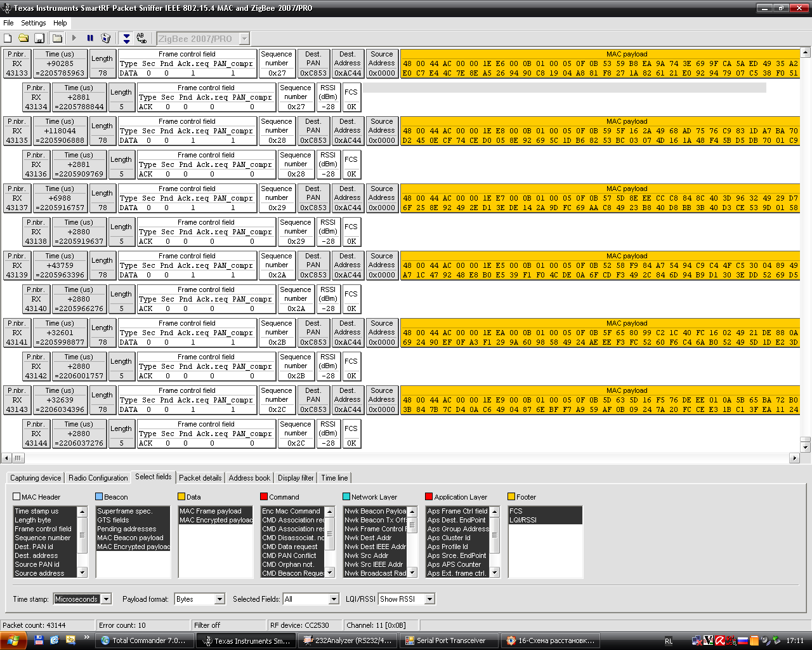Open the Settings menu
This screenshot has height=650, width=812.
tap(34, 23)
